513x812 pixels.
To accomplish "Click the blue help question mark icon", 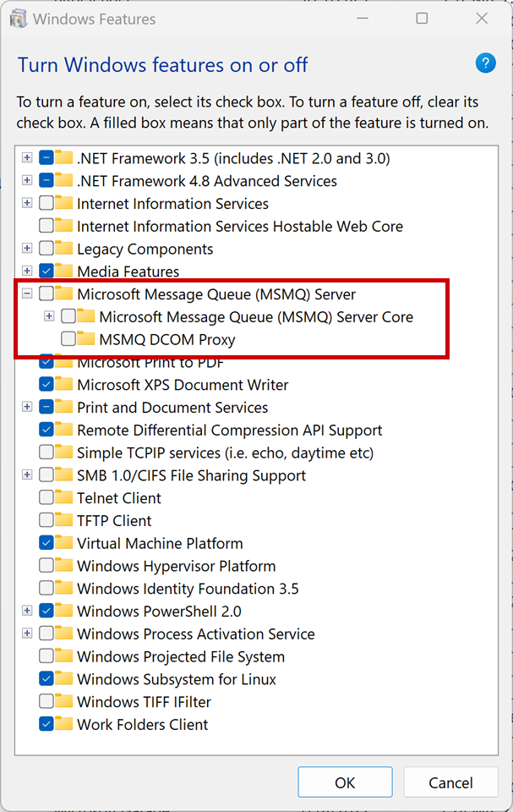I will (x=485, y=63).
